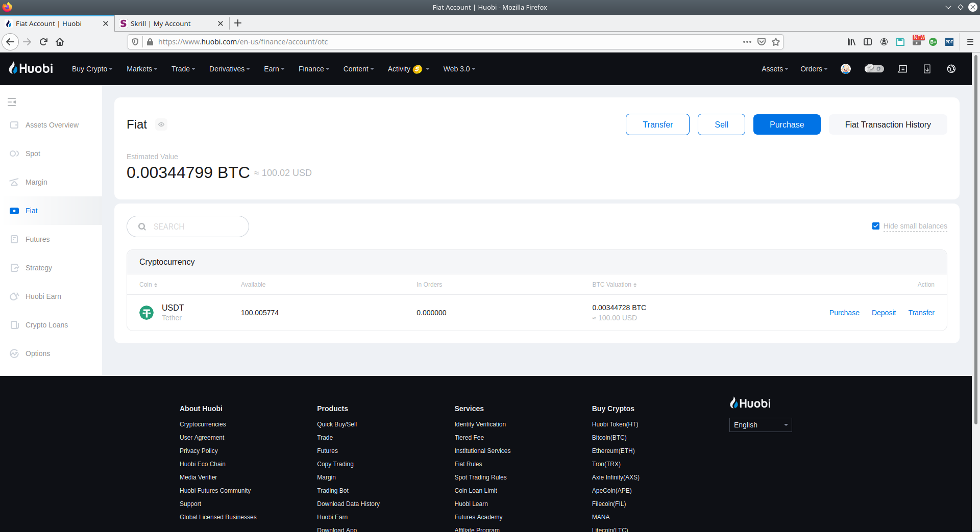Viewport: 980px width, 532px height.
Task: Sort by BTC Valuation column header
Action: click(x=615, y=285)
